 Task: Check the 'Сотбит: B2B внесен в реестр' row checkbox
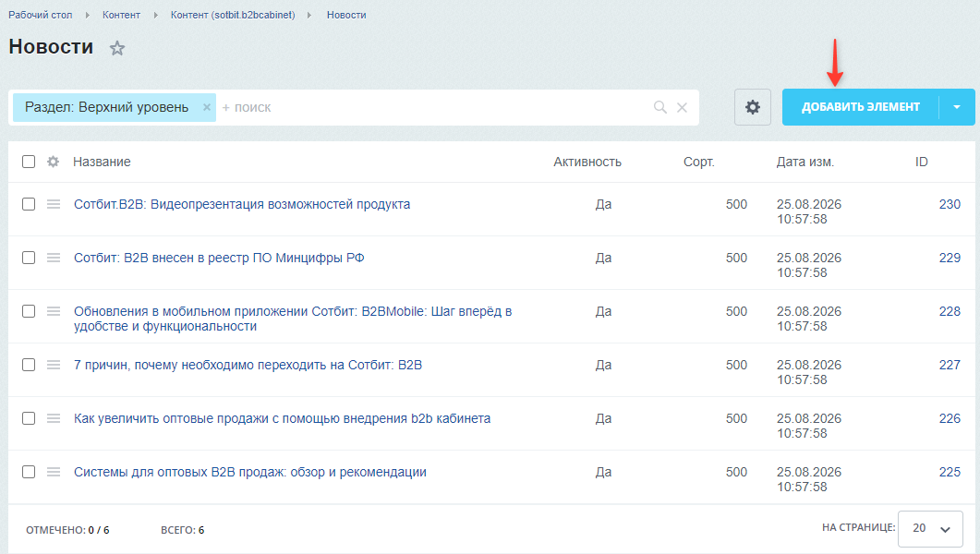pos(29,258)
